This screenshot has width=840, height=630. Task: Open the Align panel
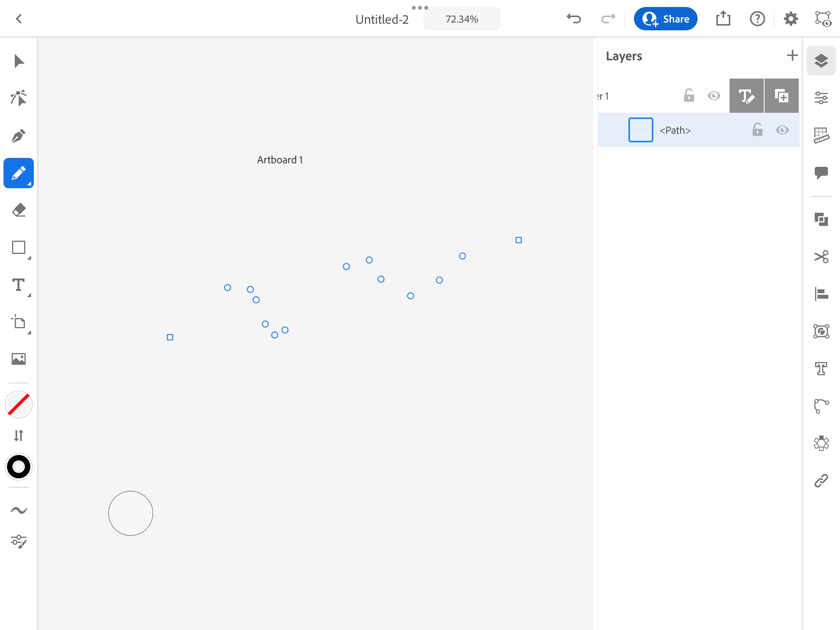pos(821,294)
